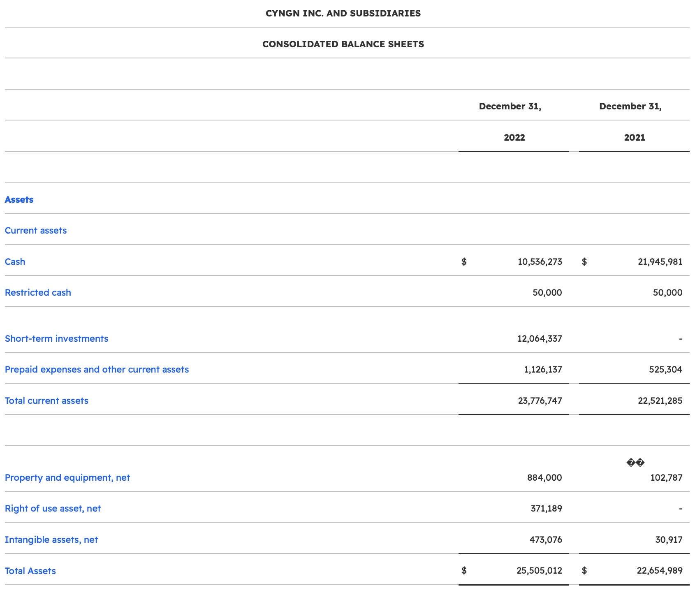Open Property and equipment, net link
The height and width of the screenshot is (616, 695).
pos(67,477)
